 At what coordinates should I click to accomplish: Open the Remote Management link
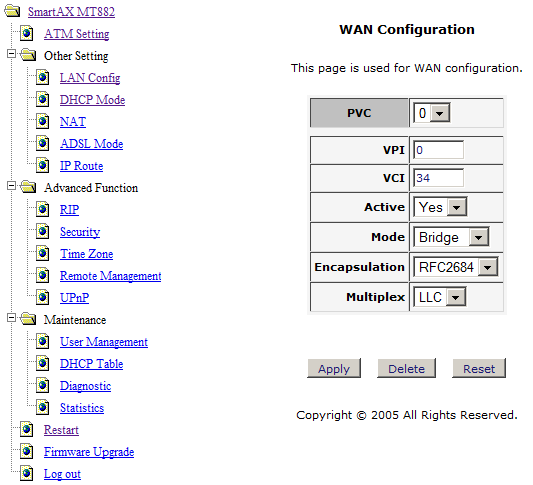click(110, 276)
